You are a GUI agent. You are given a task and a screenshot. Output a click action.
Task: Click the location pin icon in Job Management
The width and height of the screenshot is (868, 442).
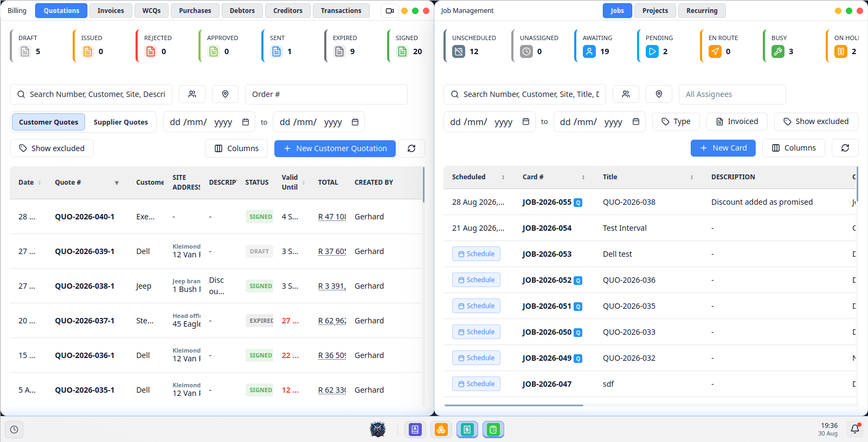click(x=659, y=94)
